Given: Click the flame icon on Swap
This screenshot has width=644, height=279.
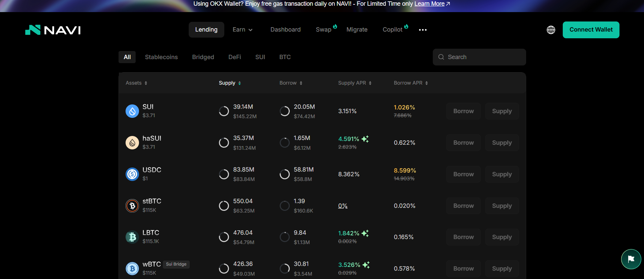Looking at the screenshot, I should [x=335, y=27].
